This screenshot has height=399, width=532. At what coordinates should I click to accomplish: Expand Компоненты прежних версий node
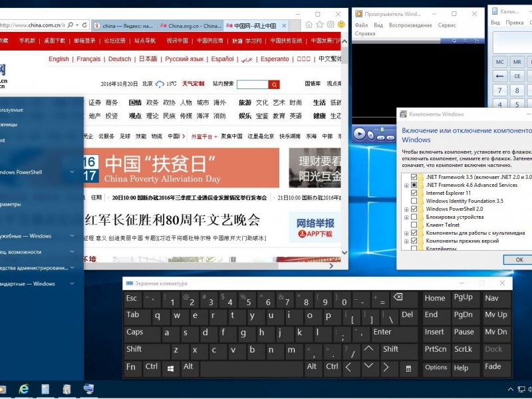(x=406, y=241)
